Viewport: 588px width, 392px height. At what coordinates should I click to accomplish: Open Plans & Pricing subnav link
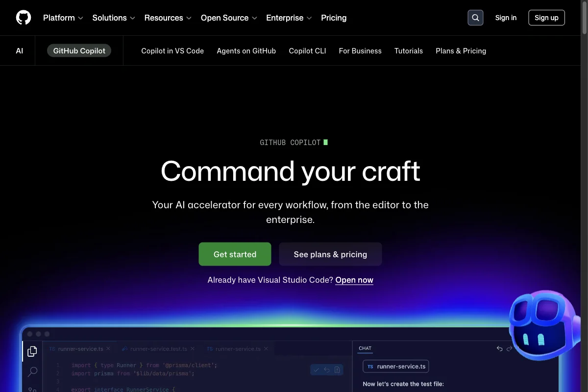pos(461,50)
